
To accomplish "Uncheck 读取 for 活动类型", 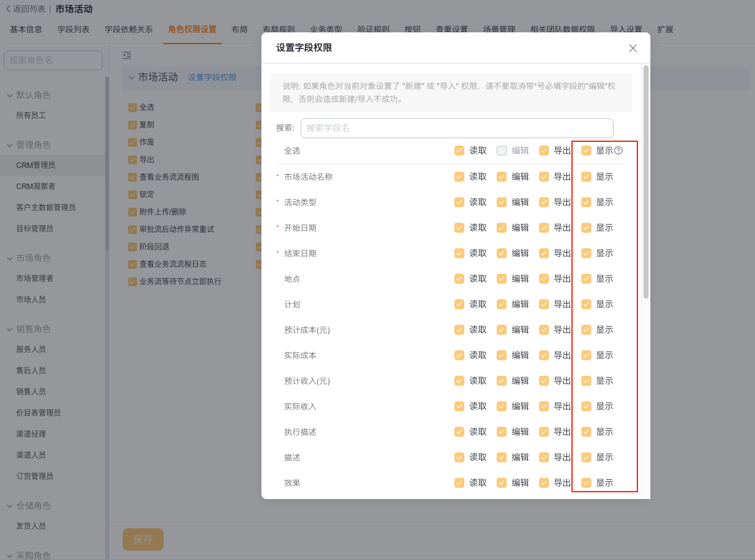I will pos(459,202).
